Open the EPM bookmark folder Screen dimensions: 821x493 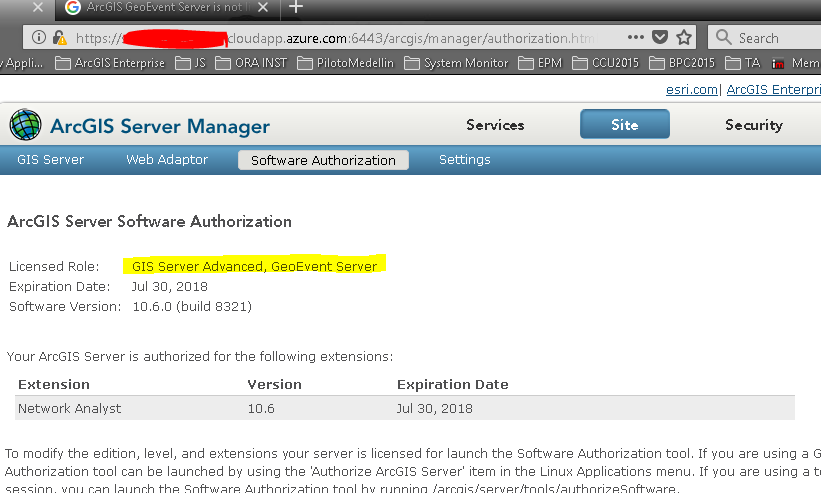coord(540,63)
